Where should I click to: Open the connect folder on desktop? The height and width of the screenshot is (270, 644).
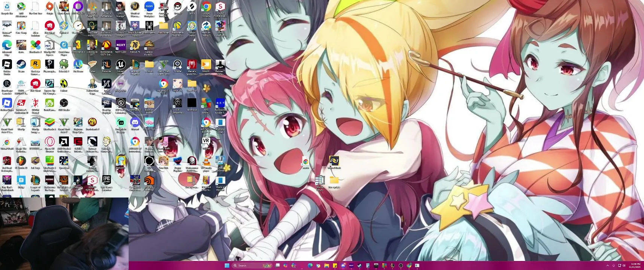[149, 66]
